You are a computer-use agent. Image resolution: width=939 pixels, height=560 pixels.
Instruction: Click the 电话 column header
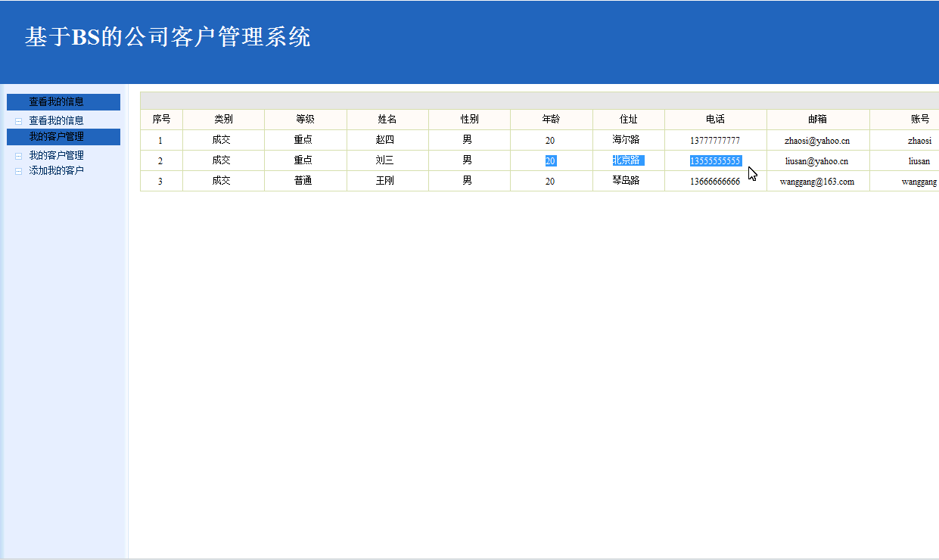pyautogui.click(x=715, y=120)
